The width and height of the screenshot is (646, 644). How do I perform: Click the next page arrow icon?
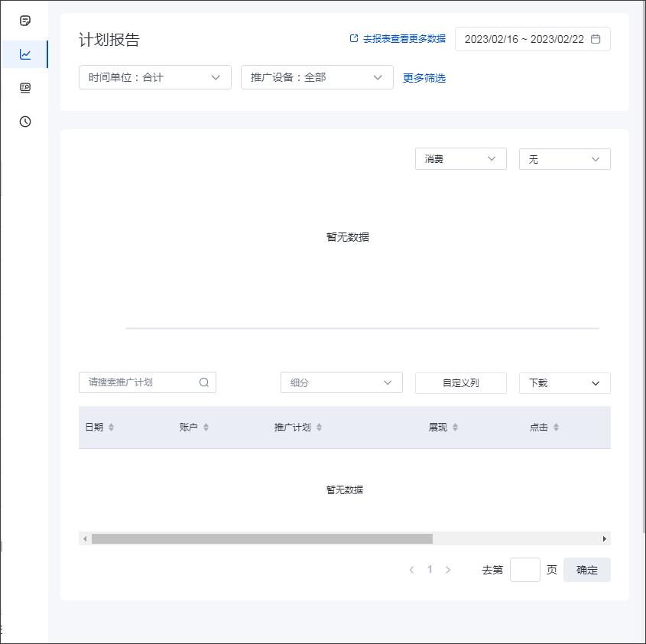coord(448,570)
